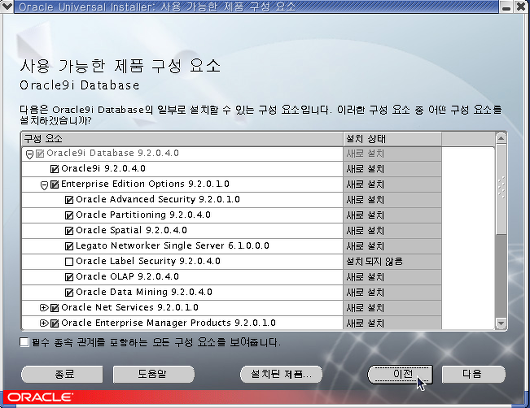Uncheck Enterprise Edition Options checkbox
This screenshot has height=408, width=530.
tap(54, 185)
